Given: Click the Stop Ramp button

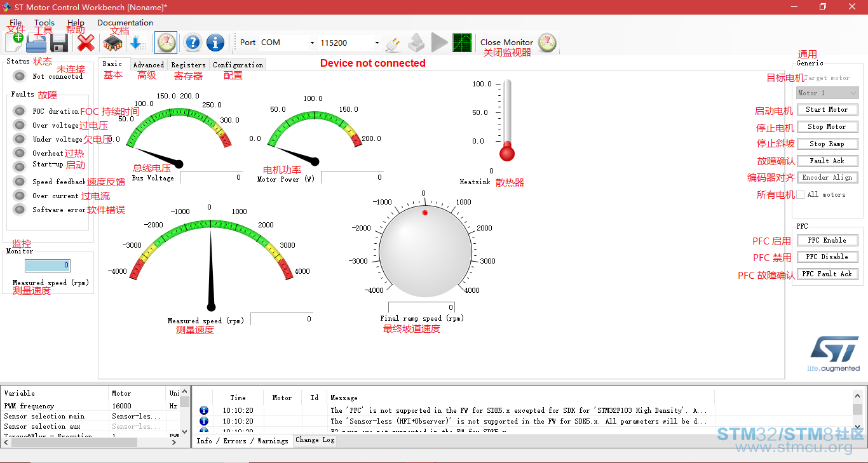Looking at the screenshot, I should (827, 144).
